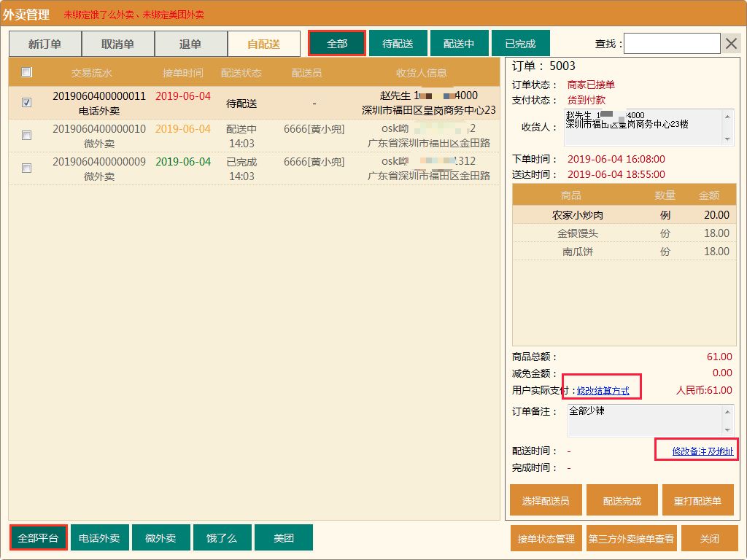
Task: Select order row 2019060400000011
Action: pyautogui.click(x=254, y=103)
